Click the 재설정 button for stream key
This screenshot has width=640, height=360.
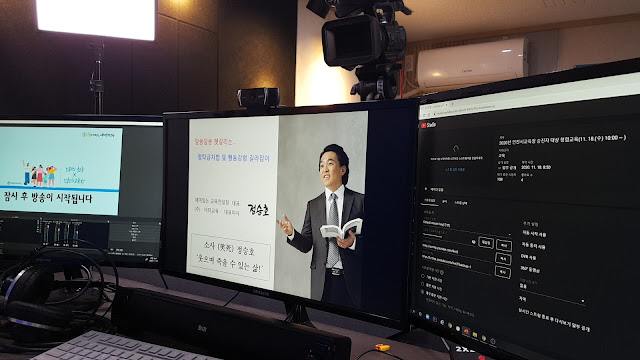click(485, 242)
